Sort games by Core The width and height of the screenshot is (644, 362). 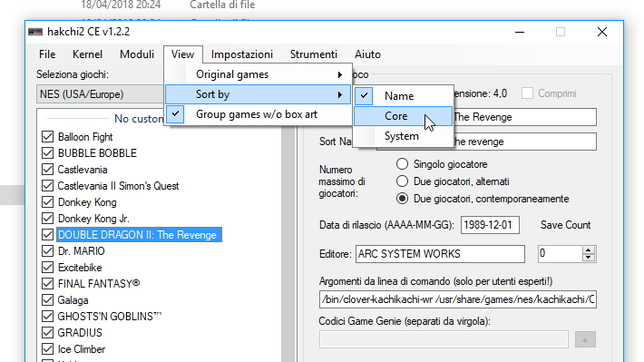403,116
